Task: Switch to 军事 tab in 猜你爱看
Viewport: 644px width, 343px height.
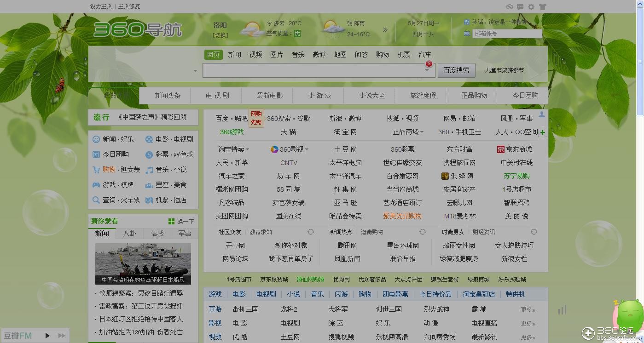Action: pyautogui.click(x=185, y=234)
